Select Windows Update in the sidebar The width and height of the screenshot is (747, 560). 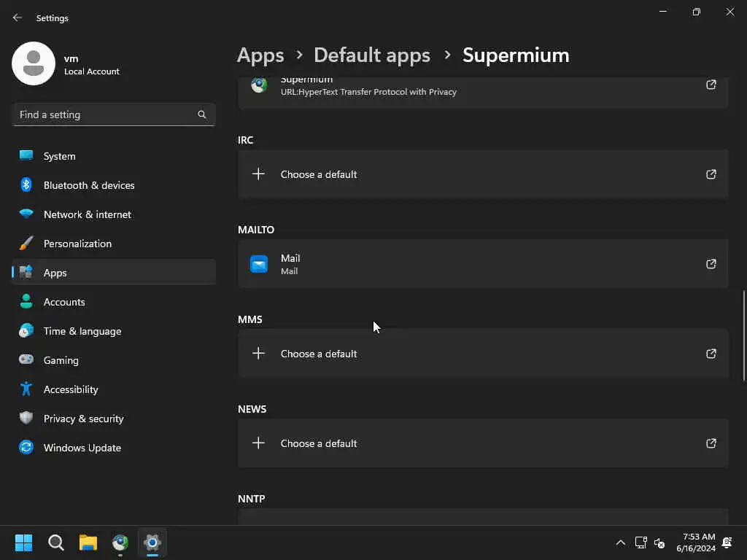coord(82,448)
